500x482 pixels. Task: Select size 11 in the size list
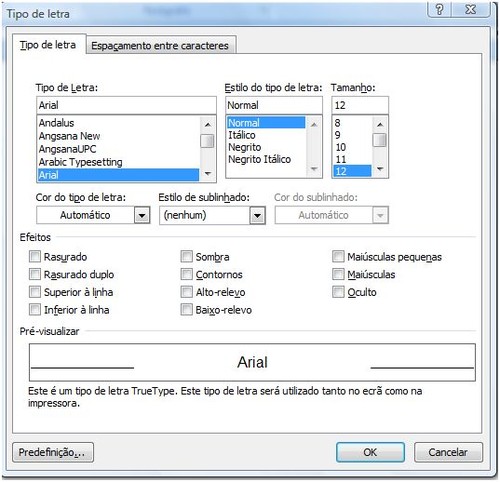tap(352, 159)
